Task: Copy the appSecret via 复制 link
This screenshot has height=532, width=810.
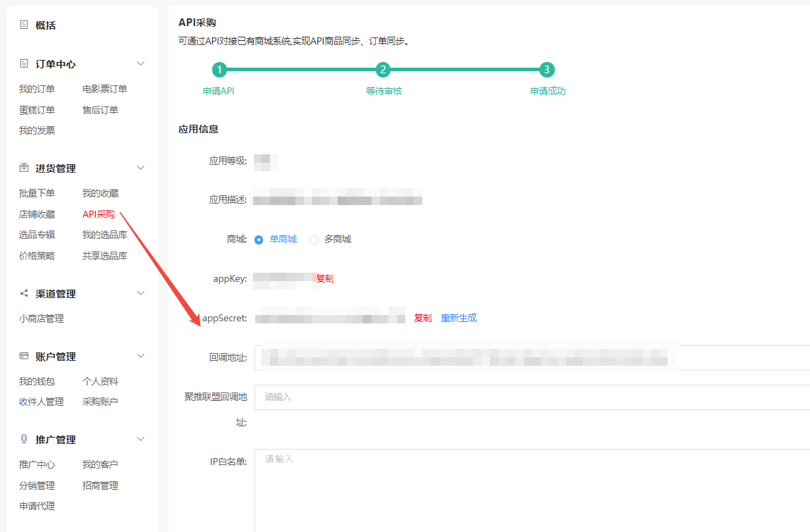Action: tap(422, 318)
